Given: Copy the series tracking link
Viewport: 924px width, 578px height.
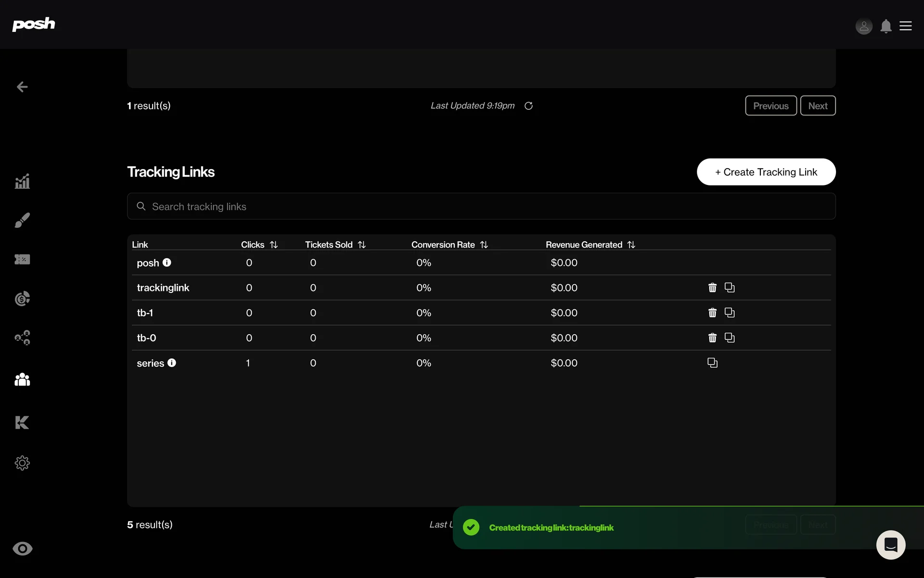Looking at the screenshot, I should [x=712, y=363].
